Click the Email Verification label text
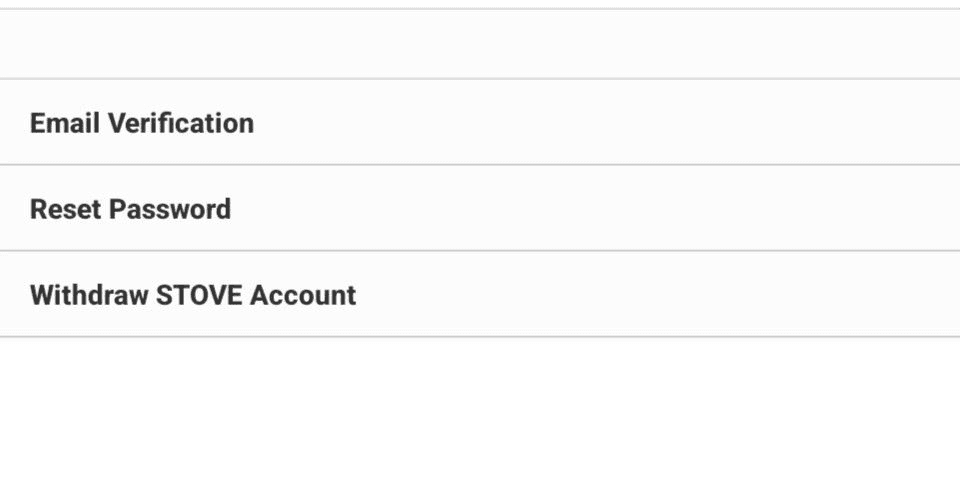 coord(141,123)
